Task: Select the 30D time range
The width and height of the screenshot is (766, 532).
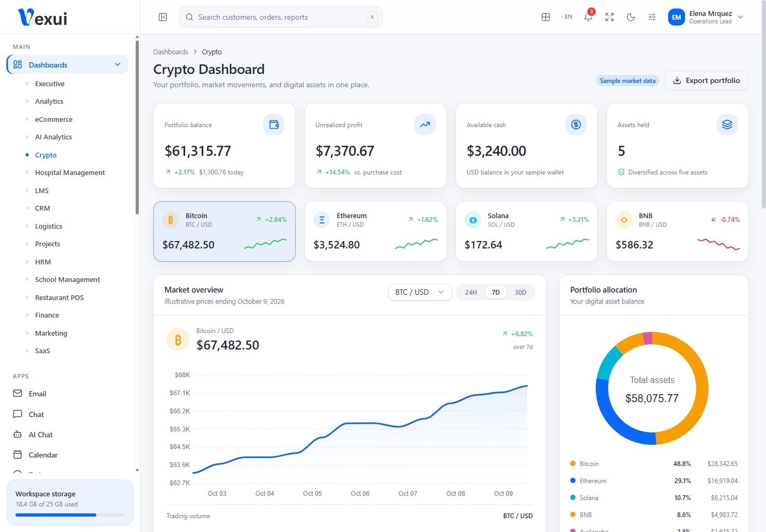Action: (x=520, y=292)
